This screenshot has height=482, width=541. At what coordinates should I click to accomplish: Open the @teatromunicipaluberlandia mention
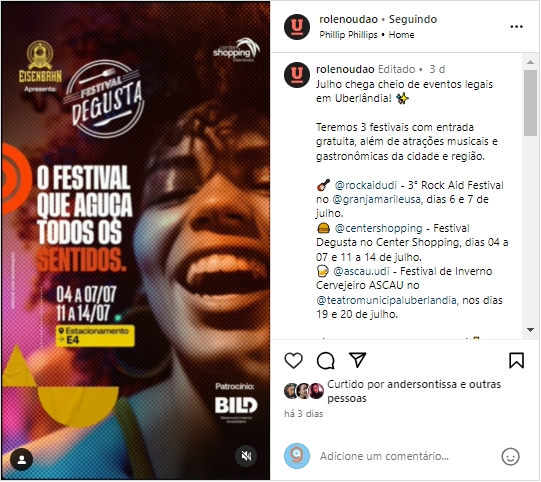pos(387,300)
